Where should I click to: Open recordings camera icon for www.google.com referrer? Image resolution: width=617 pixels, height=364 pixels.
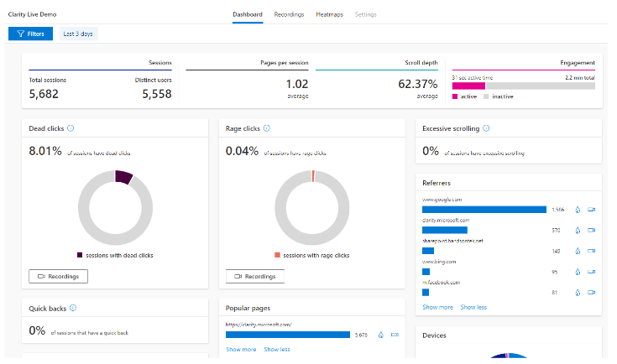pos(592,210)
